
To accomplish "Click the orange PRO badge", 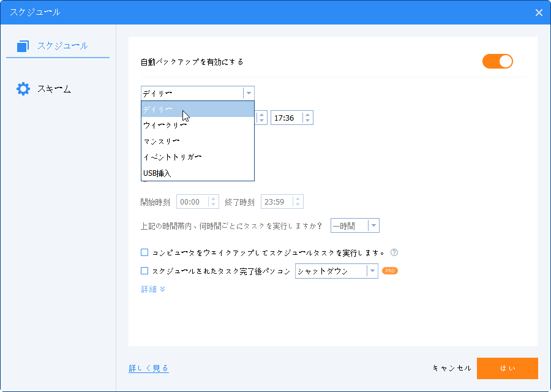I will coord(390,270).
